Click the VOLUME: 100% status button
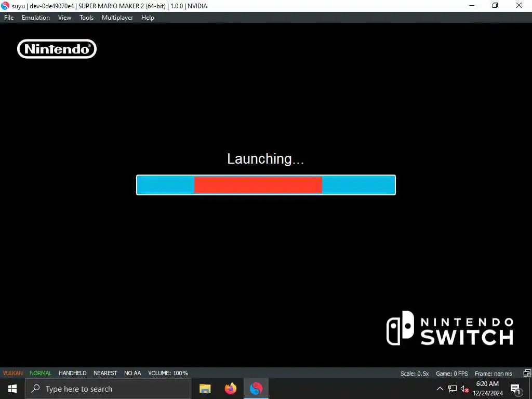 [x=168, y=373]
